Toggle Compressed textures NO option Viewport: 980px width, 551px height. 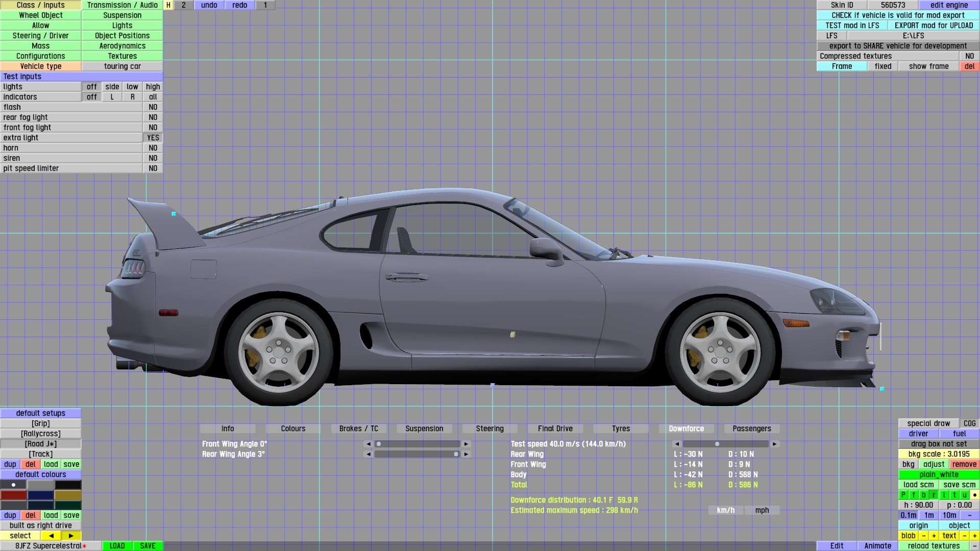[x=969, y=56]
